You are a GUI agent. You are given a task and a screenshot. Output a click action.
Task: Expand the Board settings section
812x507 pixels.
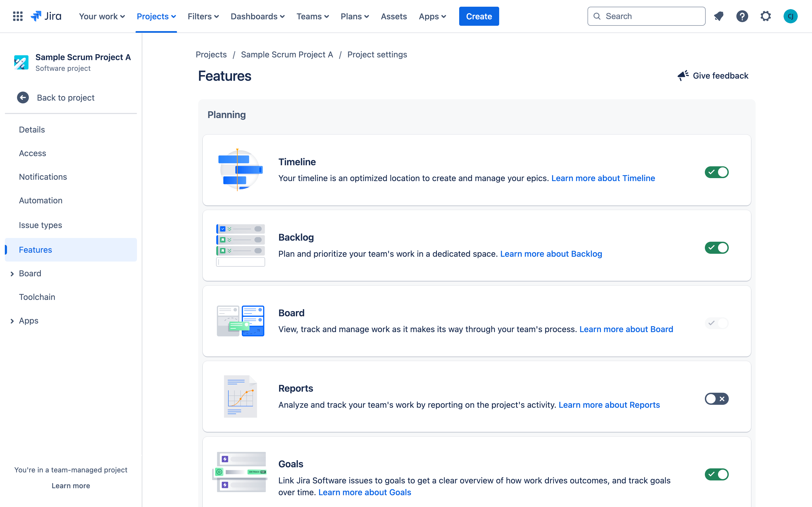pyautogui.click(x=12, y=273)
